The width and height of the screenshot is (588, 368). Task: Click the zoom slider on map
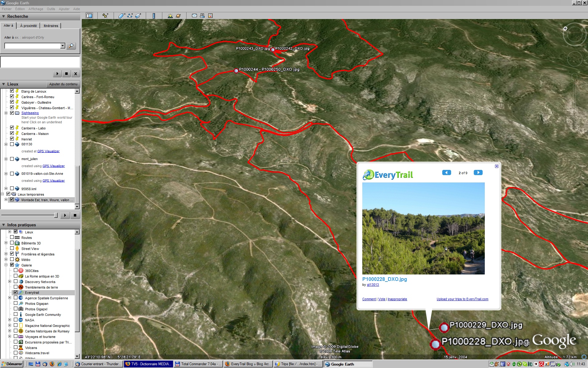pos(575,95)
